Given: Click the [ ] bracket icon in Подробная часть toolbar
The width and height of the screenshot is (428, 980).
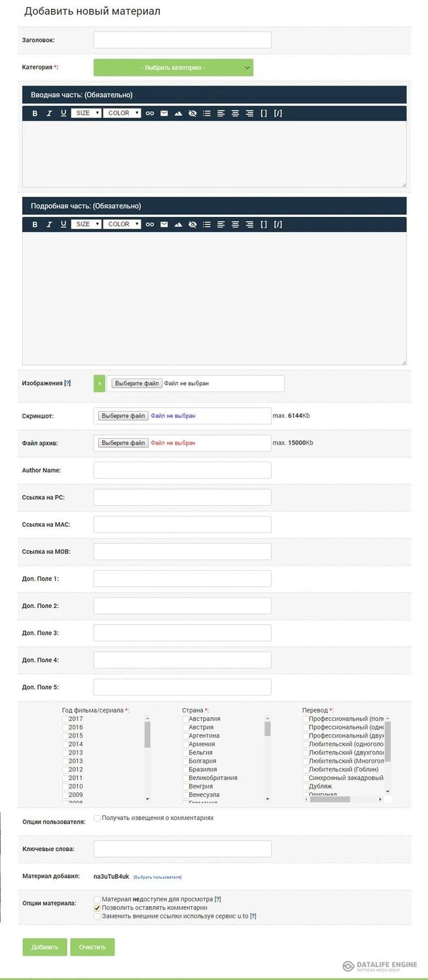Looking at the screenshot, I should [264, 224].
